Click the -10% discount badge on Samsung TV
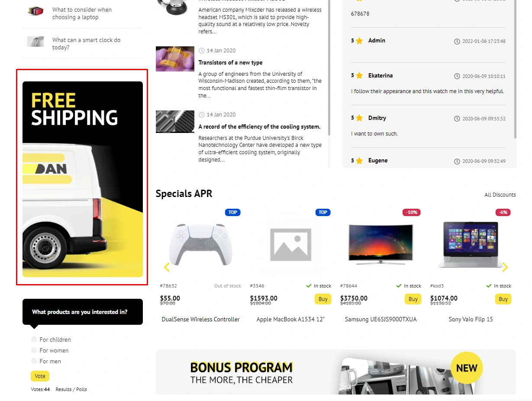The height and width of the screenshot is (401, 532). coord(412,212)
